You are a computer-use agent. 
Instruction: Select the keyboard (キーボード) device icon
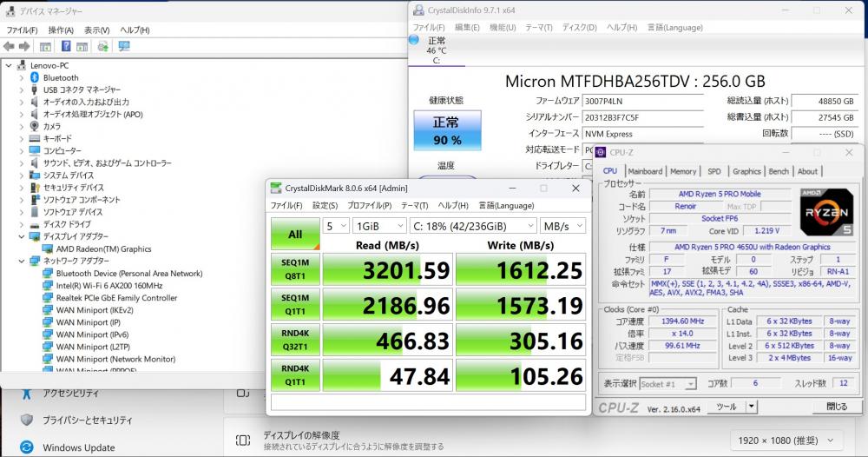[x=35, y=138]
